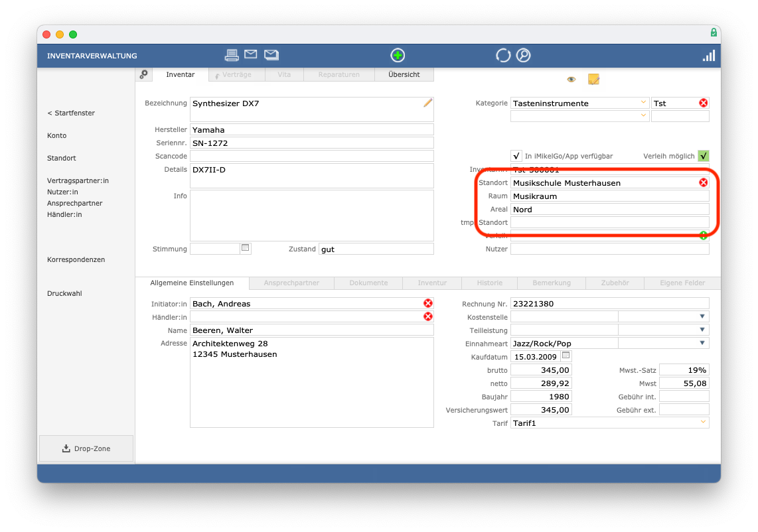This screenshot has width=758, height=532.
Task: Remove Standort Musikschule Musterhausen via red X
Action: (704, 182)
